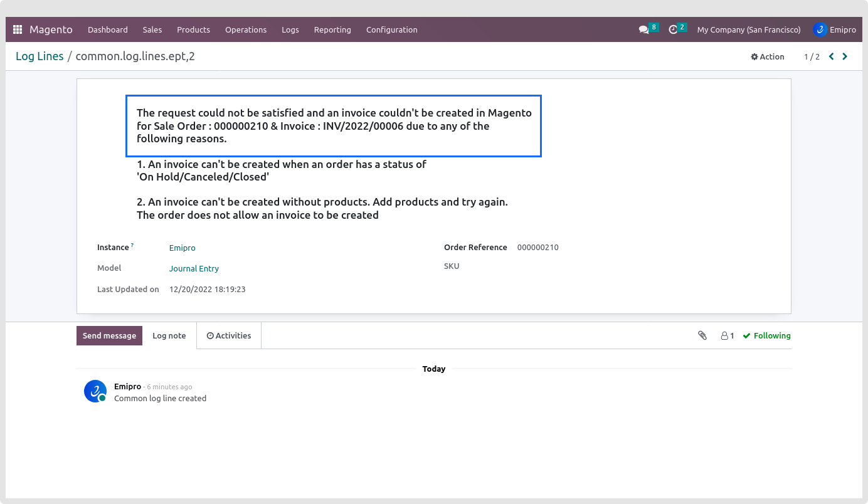Open the apps grid menu icon
This screenshot has height=504, width=868.
(18, 29)
